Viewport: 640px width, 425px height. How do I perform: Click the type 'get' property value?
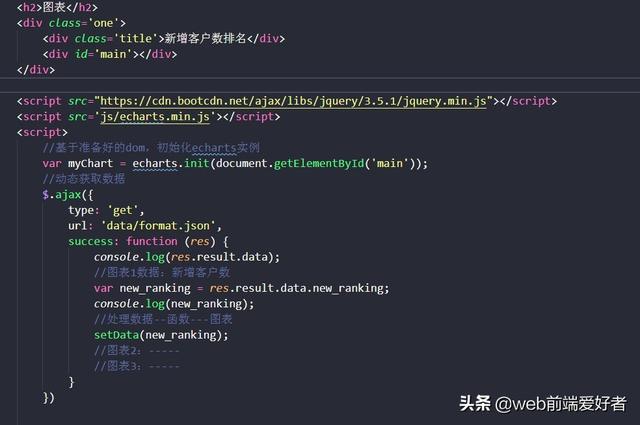[x=122, y=210]
